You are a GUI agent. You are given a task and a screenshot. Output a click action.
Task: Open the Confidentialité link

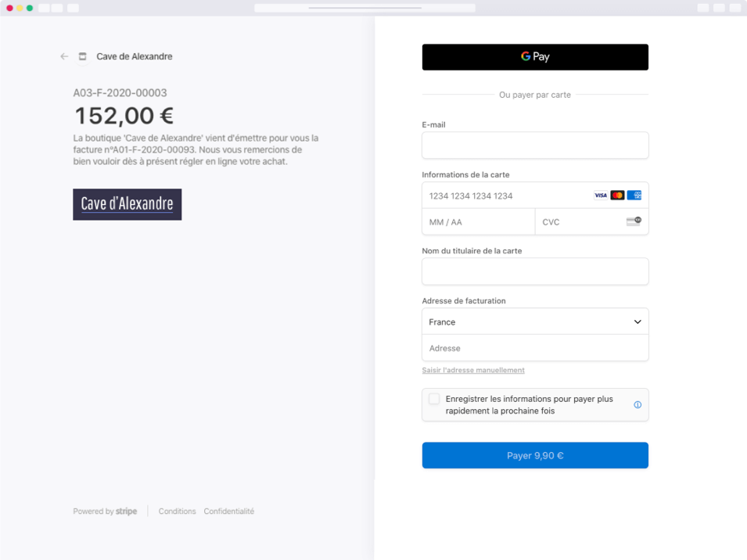click(228, 511)
